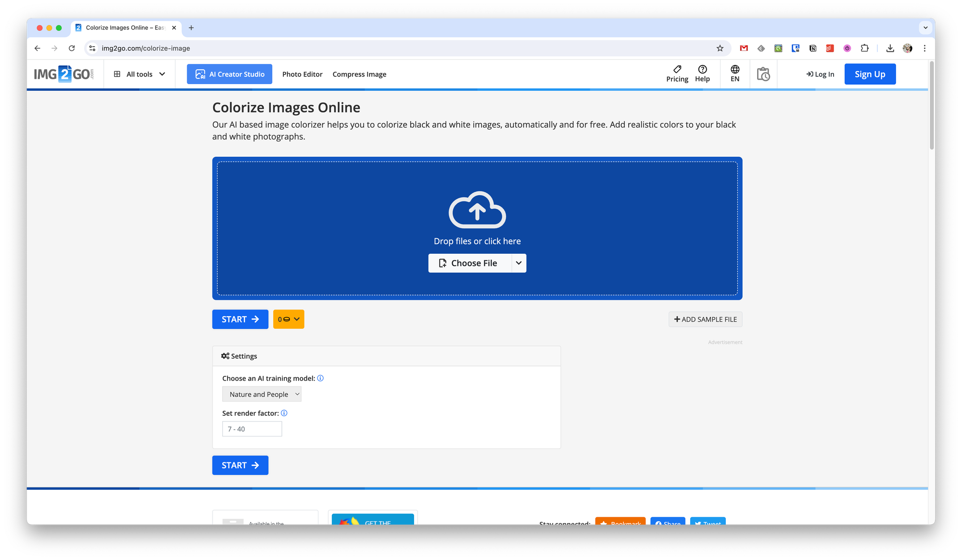
Task: Open the Nature and People model dropdown
Action: click(262, 394)
